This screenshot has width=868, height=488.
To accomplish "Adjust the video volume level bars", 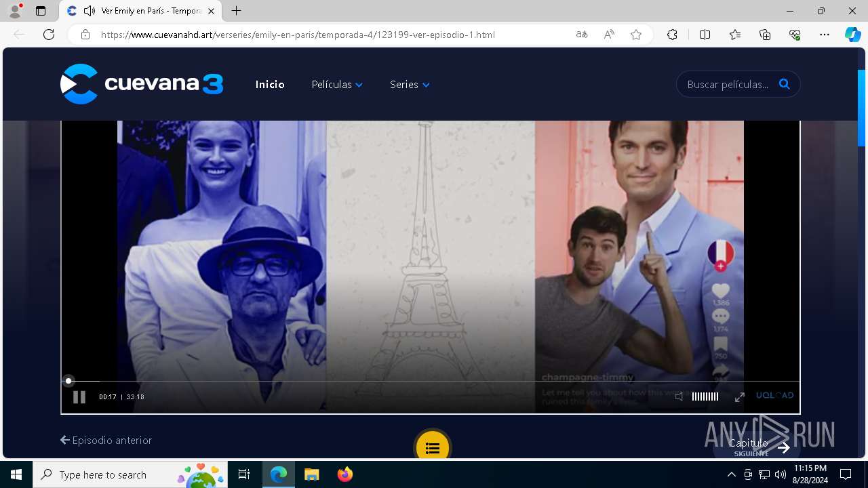I will (x=705, y=397).
